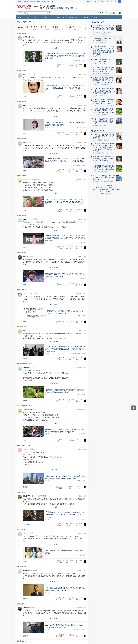
Task: Click なるほど icon on お先真っ暗's comment
Action: [x=67, y=65]
